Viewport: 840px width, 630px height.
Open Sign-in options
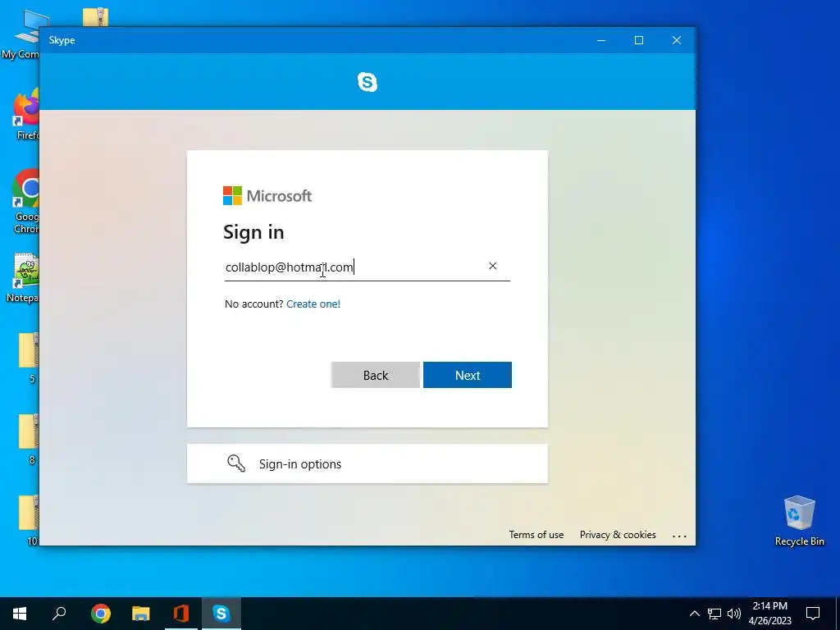[x=367, y=463]
